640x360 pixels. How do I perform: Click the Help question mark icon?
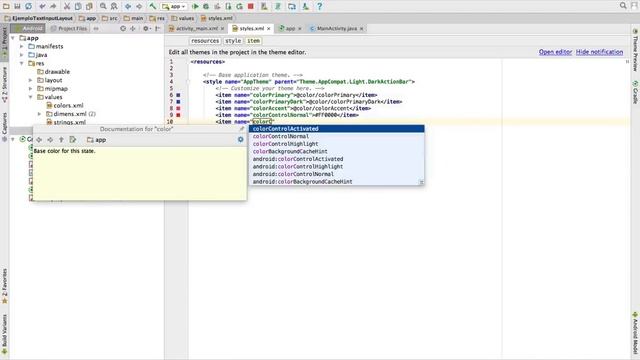[320, 6]
